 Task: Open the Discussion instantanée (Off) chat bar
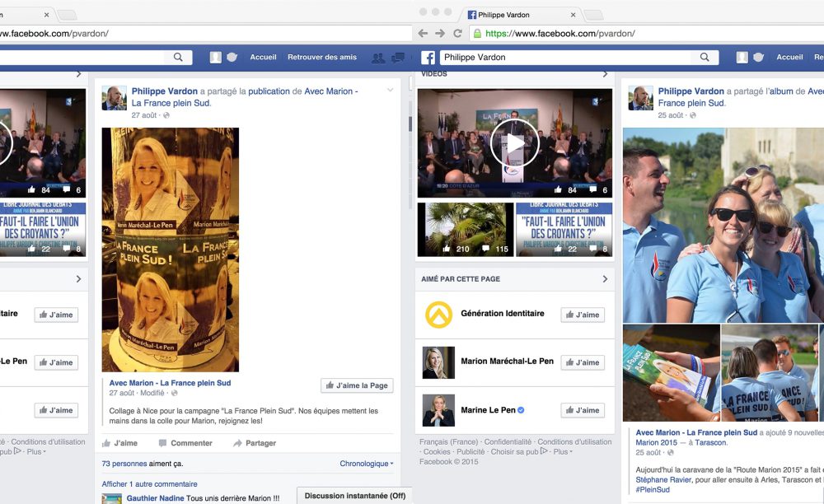click(354, 496)
